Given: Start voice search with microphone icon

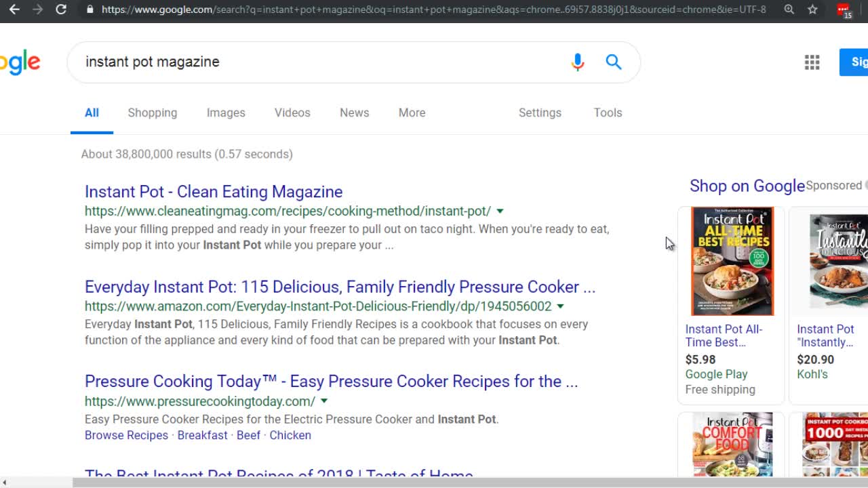Looking at the screenshot, I should click(577, 62).
